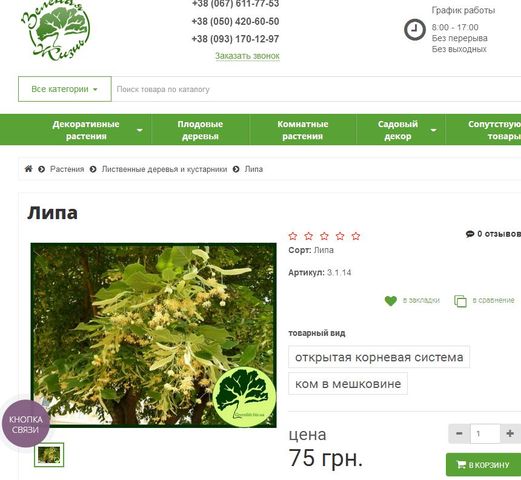Click the reviews speech bubble icon
This screenshot has width=521, height=480.
pos(470,234)
